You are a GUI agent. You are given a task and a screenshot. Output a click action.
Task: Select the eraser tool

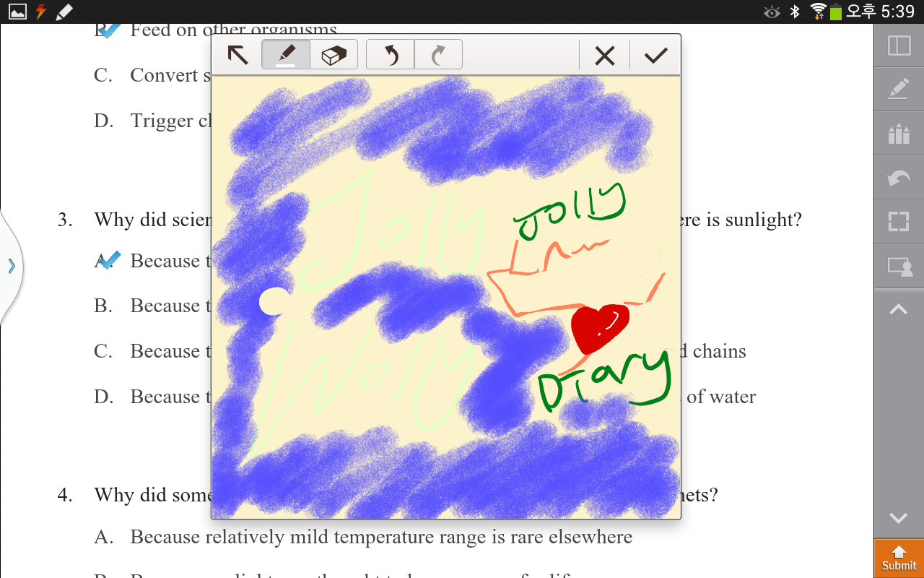[x=334, y=55]
